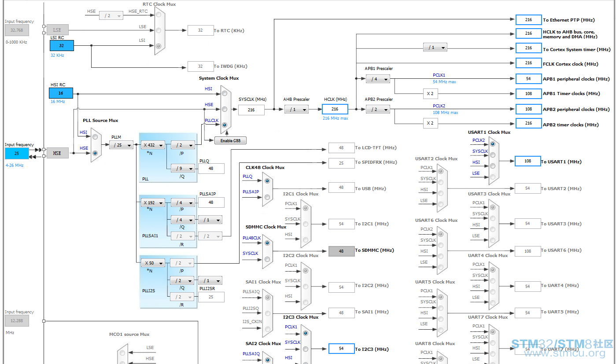Click the To IWDG (KHz) 32 box
616x364 pixels.
coord(200,66)
